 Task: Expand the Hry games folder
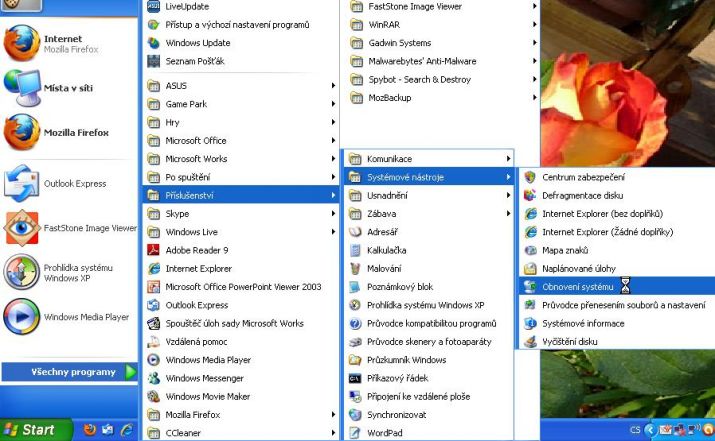(241, 122)
